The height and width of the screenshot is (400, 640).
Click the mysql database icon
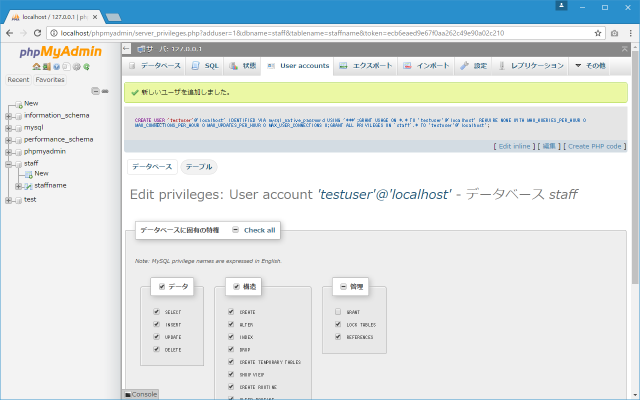click(x=18, y=128)
